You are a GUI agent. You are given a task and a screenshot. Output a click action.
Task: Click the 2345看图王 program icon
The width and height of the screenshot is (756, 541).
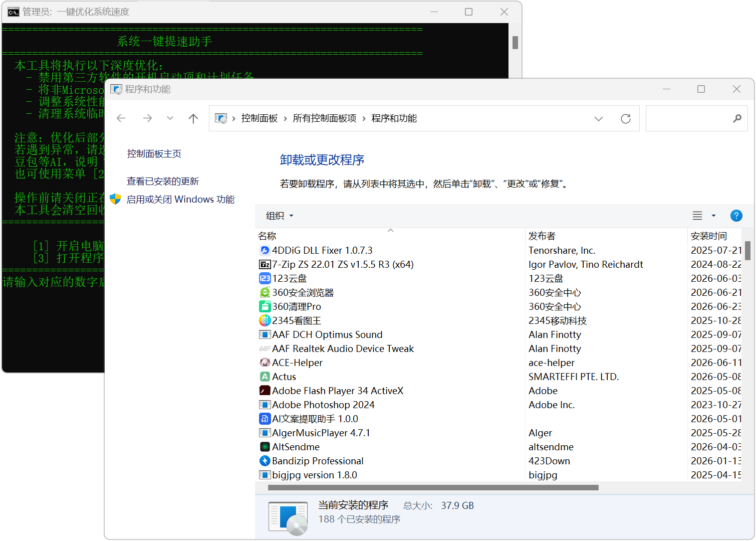265,320
